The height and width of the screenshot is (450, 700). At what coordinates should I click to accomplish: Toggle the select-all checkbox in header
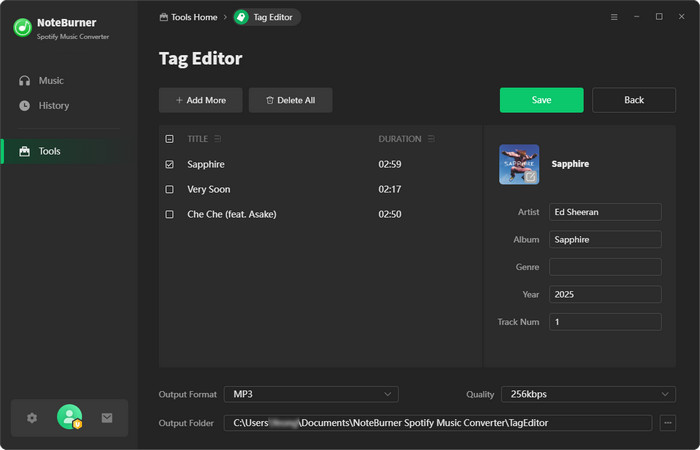170,139
